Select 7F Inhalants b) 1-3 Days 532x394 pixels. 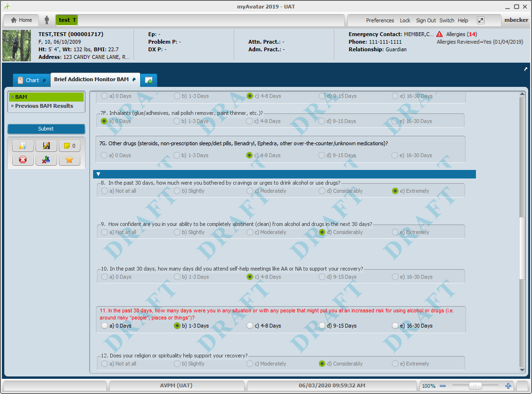coord(177,121)
